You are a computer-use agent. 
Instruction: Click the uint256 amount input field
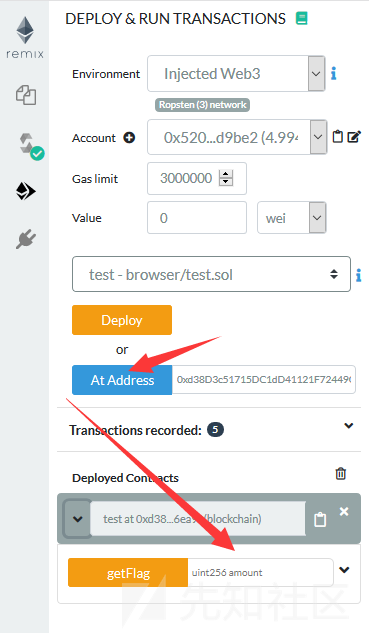(260, 572)
